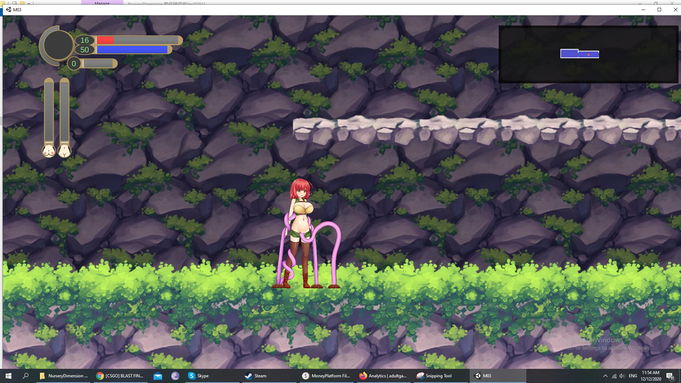Open the Mail app in taskbar
681x383 pixels.
[x=158, y=376]
